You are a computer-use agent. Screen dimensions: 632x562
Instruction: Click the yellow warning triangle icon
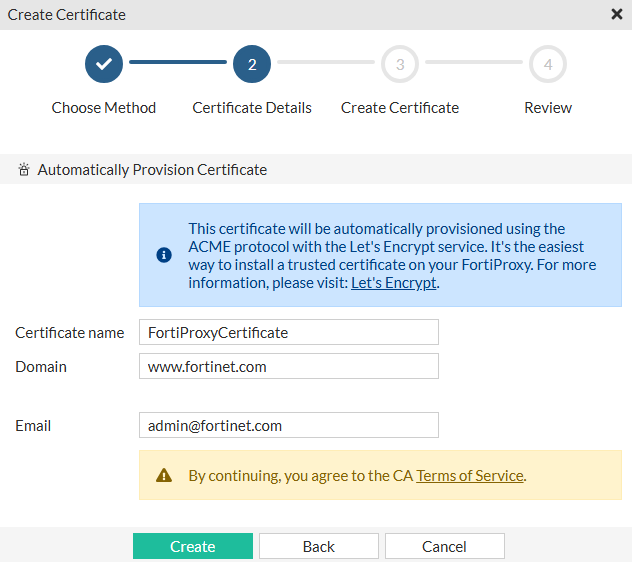pos(164,476)
